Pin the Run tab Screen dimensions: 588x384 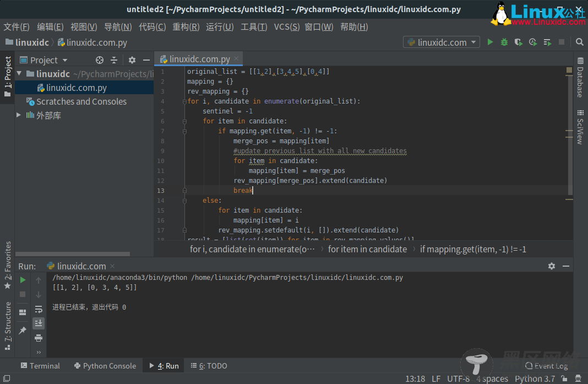pyautogui.click(x=23, y=331)
